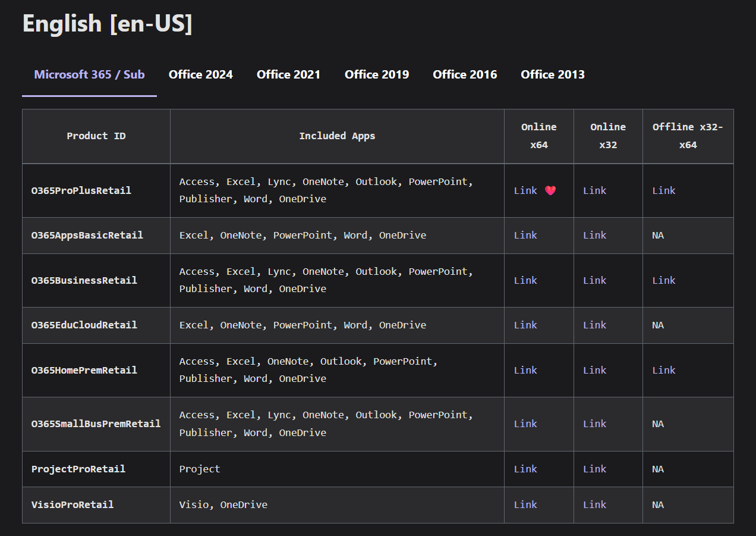Click Online x32 link for O365AppsBasicRetail

point(594,235)
